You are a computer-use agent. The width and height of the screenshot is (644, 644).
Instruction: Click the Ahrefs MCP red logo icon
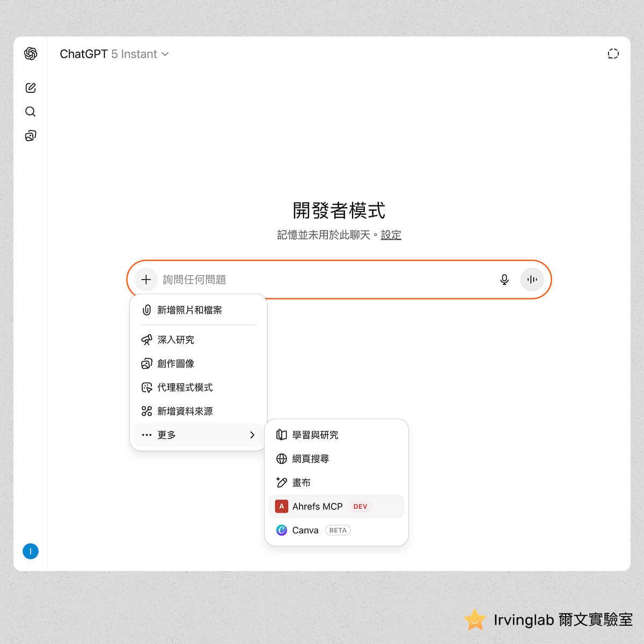281,506
